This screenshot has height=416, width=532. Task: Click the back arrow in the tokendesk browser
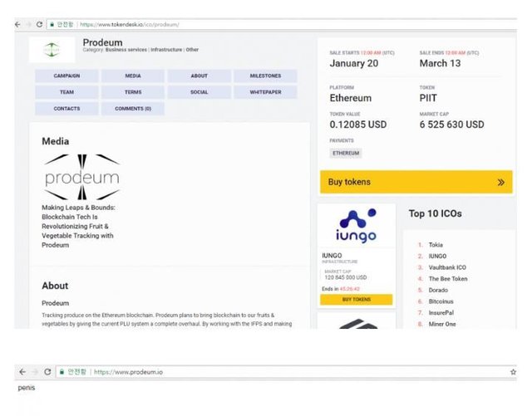tap(17, 24)
